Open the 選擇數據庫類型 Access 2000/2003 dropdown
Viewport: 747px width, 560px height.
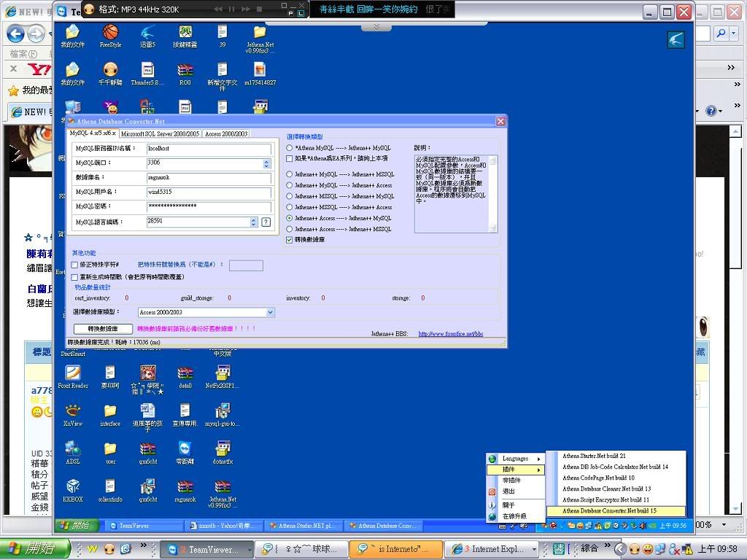270,312
